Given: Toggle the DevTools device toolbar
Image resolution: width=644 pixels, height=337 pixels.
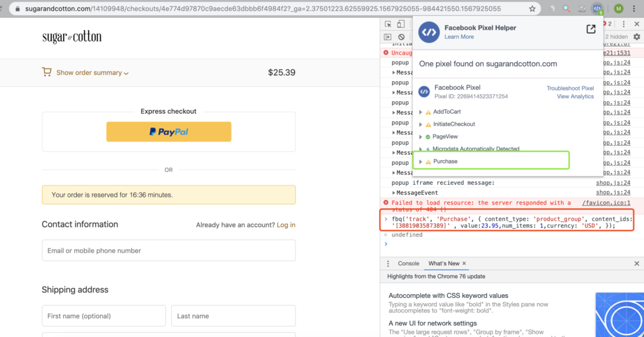Looking at the screenshot, I should 401,25.
